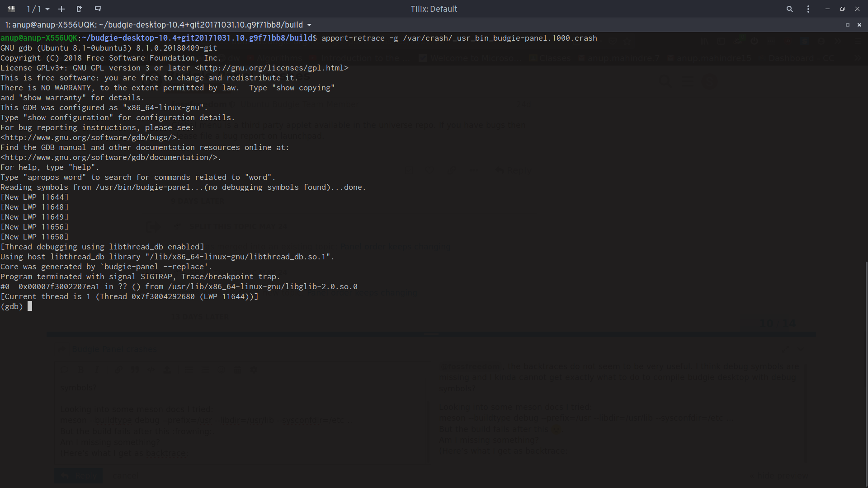Open the three-dot application menu
The image size is (868, 488).
[808, 9]
